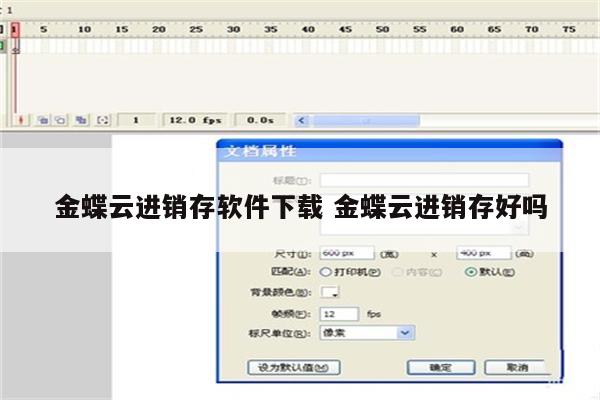Click the 确定 button
Viewport: 600px width, 400px height.
click(x=441, y=368)
